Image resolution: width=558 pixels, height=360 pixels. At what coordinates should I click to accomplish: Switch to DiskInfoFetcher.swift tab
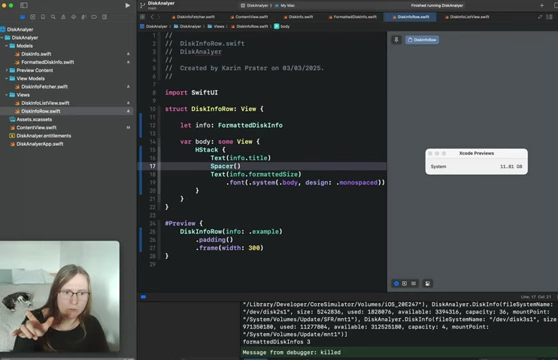point(193,17)
